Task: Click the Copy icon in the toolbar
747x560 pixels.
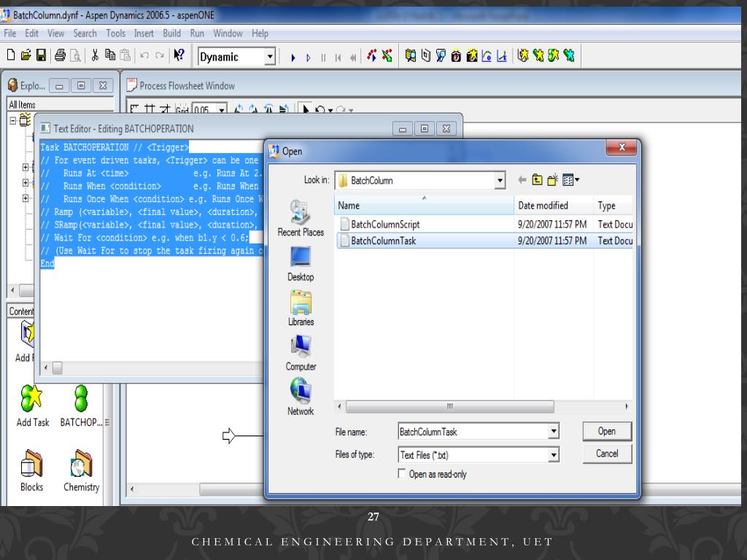Action: click(x=110, y=55)
